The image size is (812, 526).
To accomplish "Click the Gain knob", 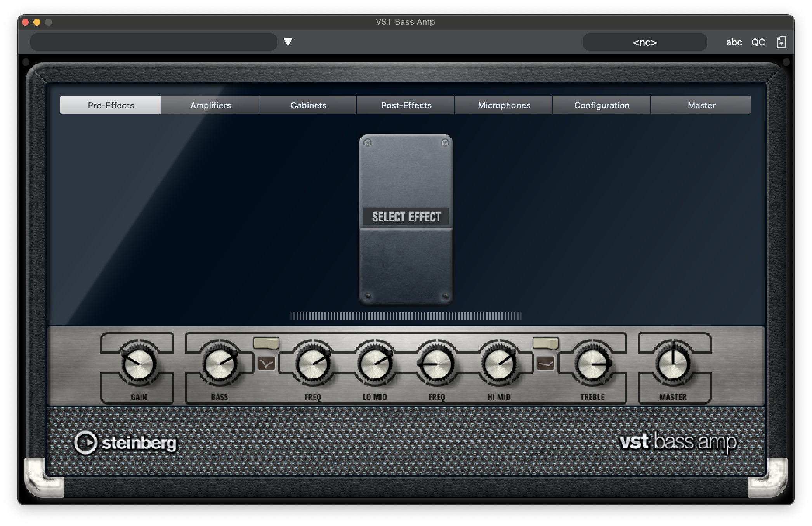I will (x=139, y=365).
